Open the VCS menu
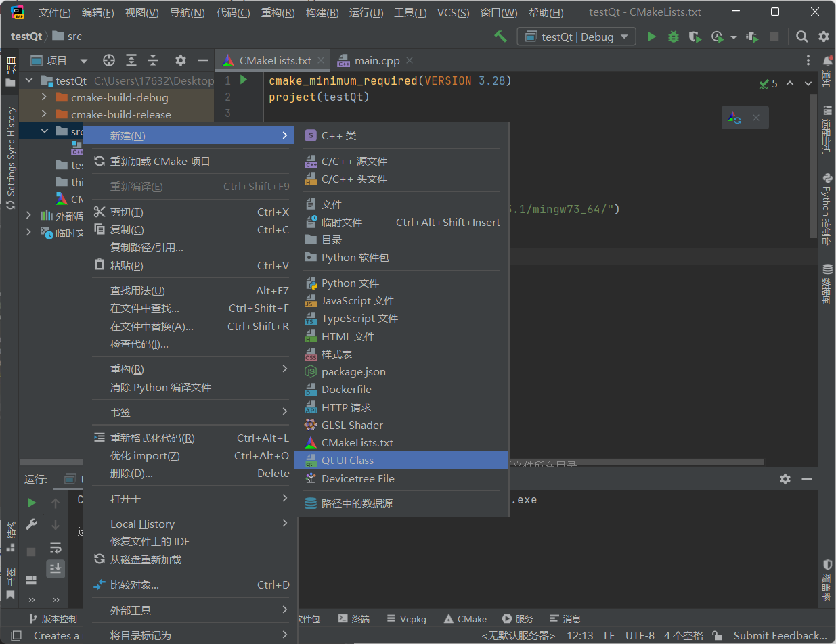 453,13
